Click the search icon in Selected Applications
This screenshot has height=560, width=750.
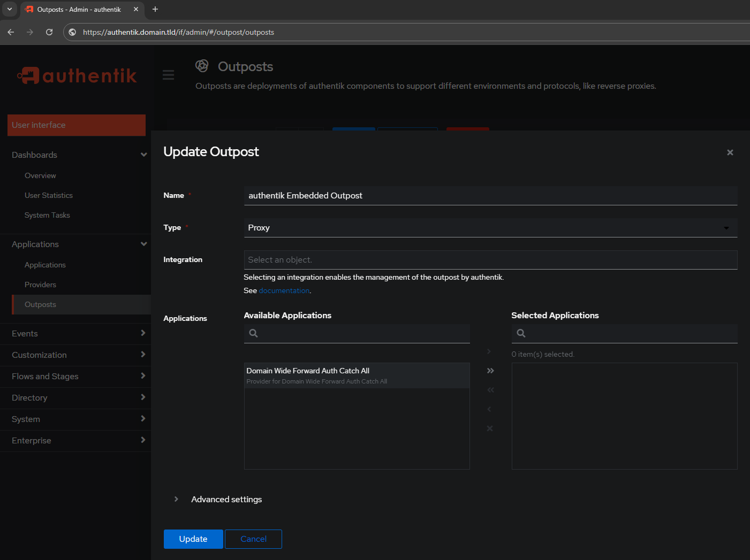(521, 333)
